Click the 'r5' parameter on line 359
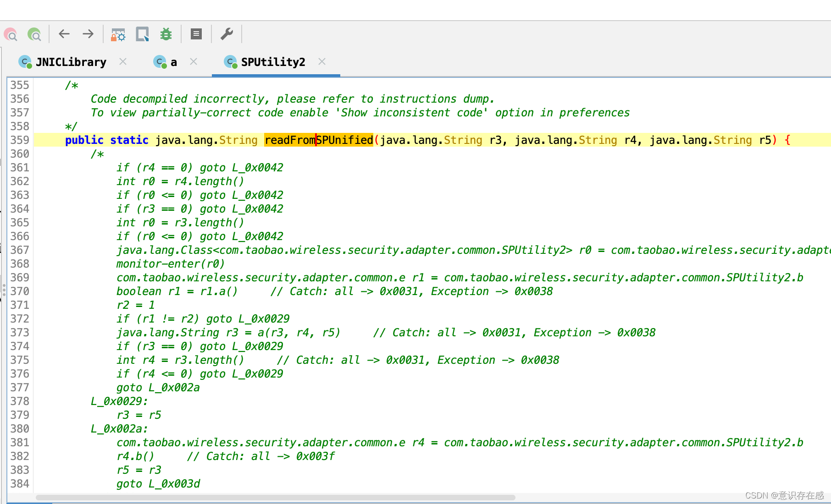This screenshot has height=504, width=831. click(765, 140)
